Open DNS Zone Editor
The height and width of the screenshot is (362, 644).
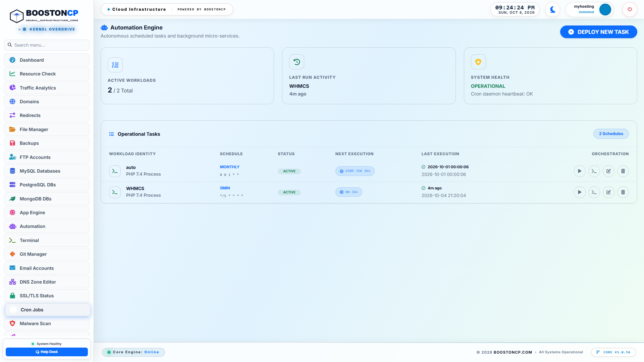[47, 282]
